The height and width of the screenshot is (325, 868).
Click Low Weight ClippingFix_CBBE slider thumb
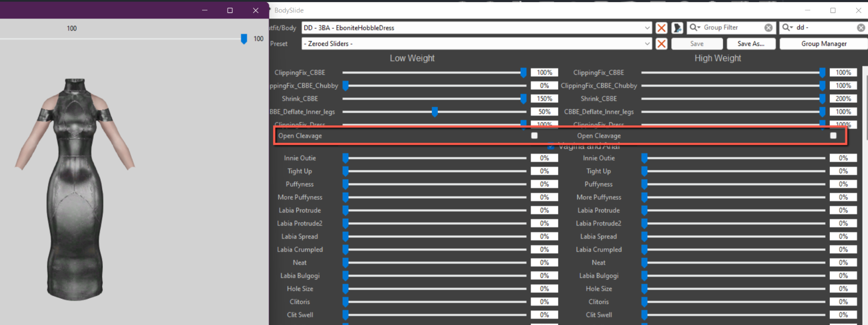(523, 72)
